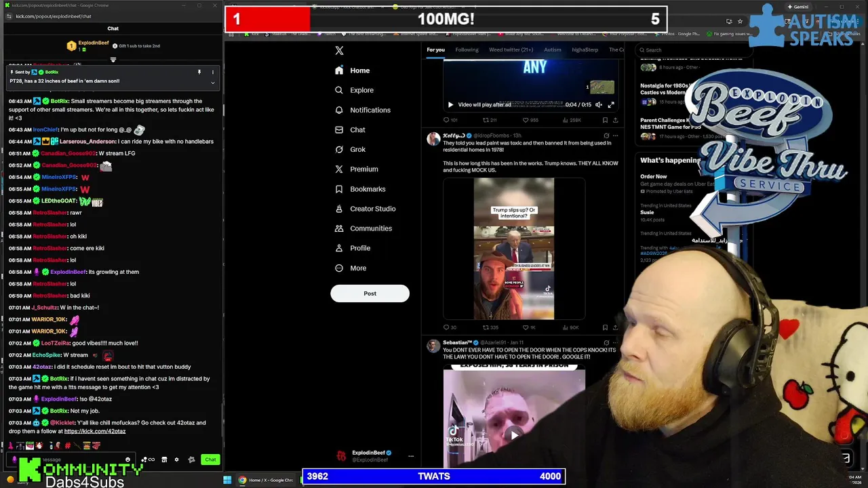
Task: Open Sebastian's profile avatar
Action: point(433,346)
